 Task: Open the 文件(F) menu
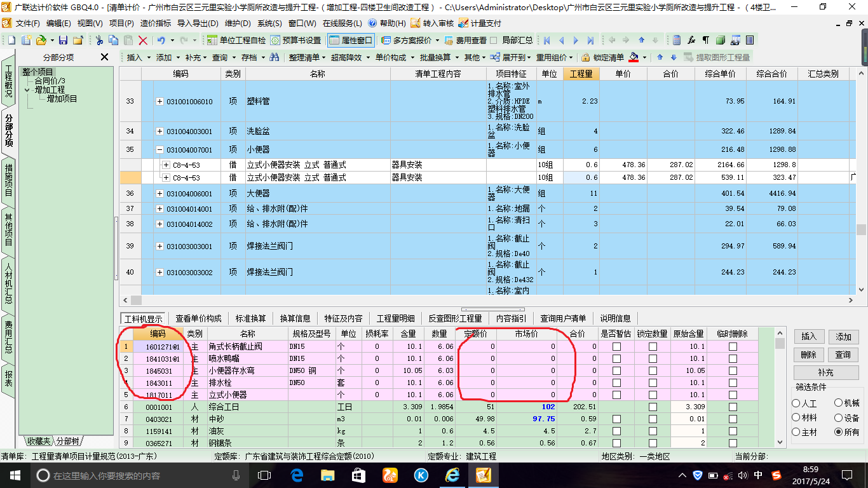coord(28,24)
